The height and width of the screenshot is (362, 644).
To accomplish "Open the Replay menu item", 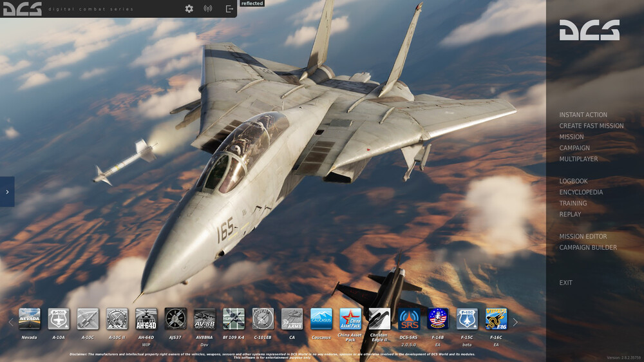I will click(570, 214).
